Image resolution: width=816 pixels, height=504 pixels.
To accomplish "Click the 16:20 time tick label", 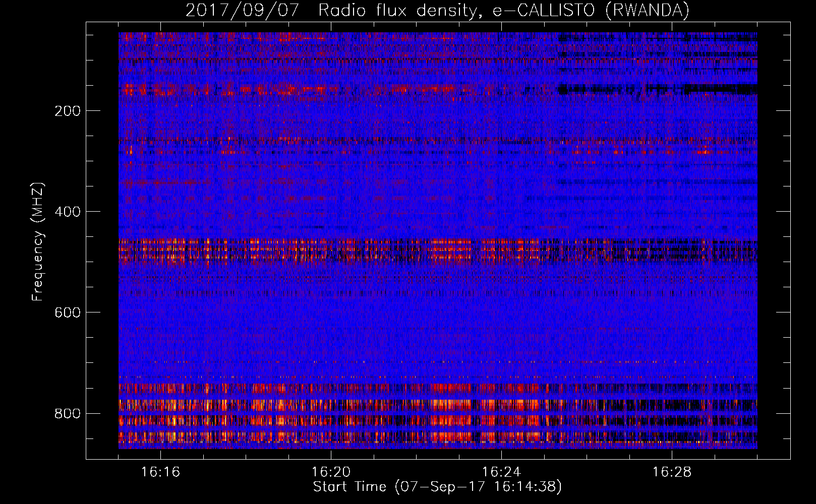I will coord(331,472).
